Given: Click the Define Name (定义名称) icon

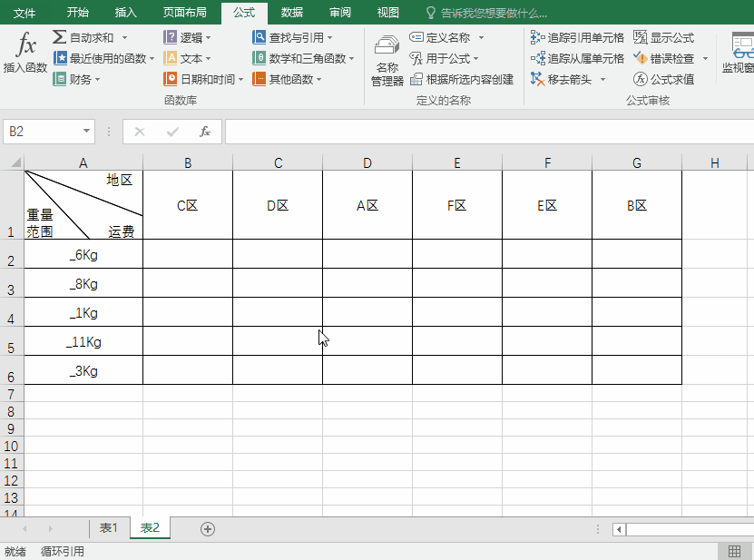Looking at the screenshot, I should (416, 37).
